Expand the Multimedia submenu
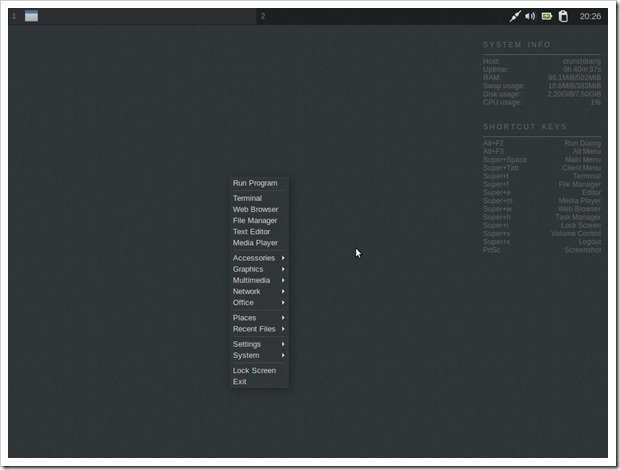 (259, 280)
